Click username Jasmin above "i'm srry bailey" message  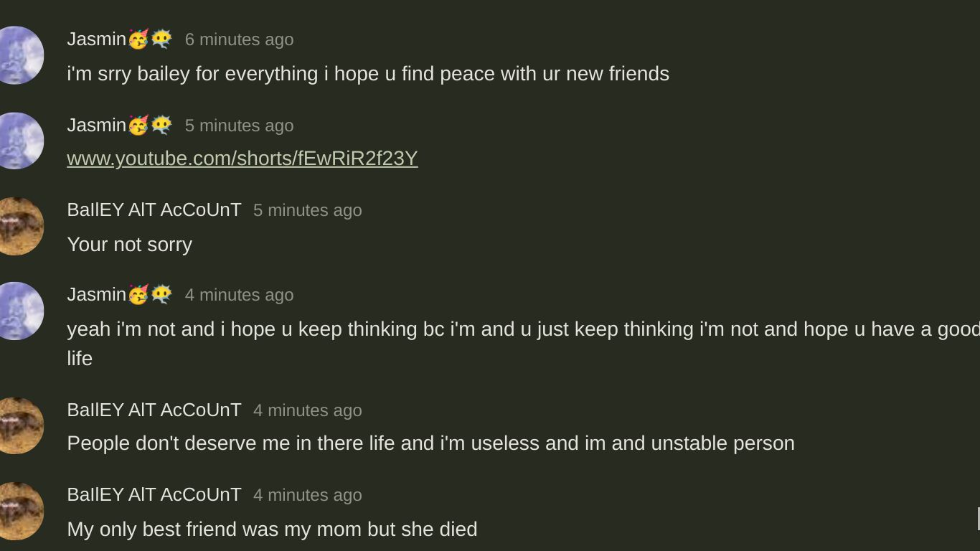click(96, 39)
